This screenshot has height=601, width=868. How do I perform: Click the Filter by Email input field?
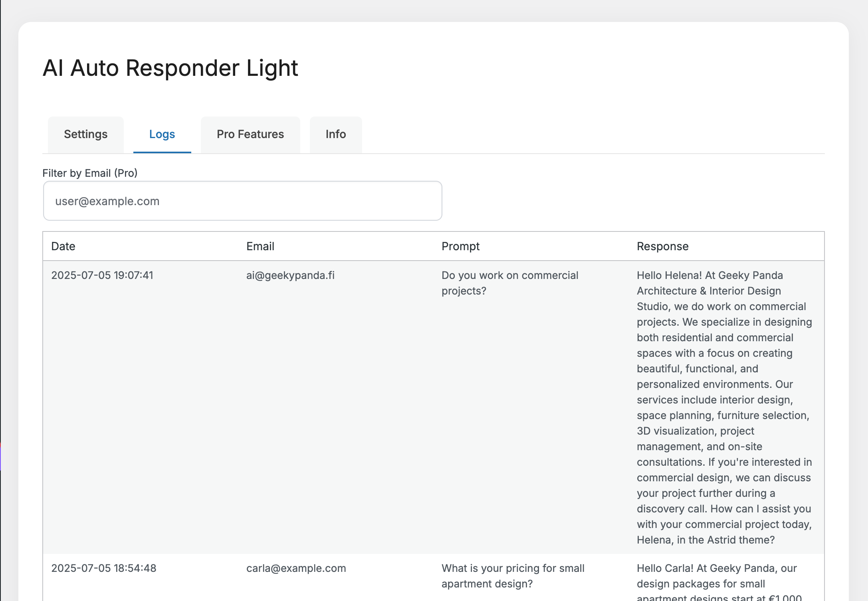coord(242,201)
